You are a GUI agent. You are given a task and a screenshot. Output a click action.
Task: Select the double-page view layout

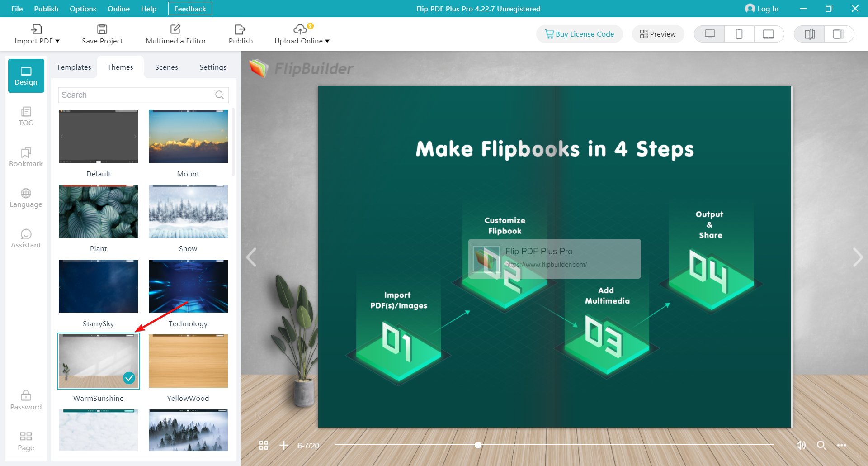point(810,34)
